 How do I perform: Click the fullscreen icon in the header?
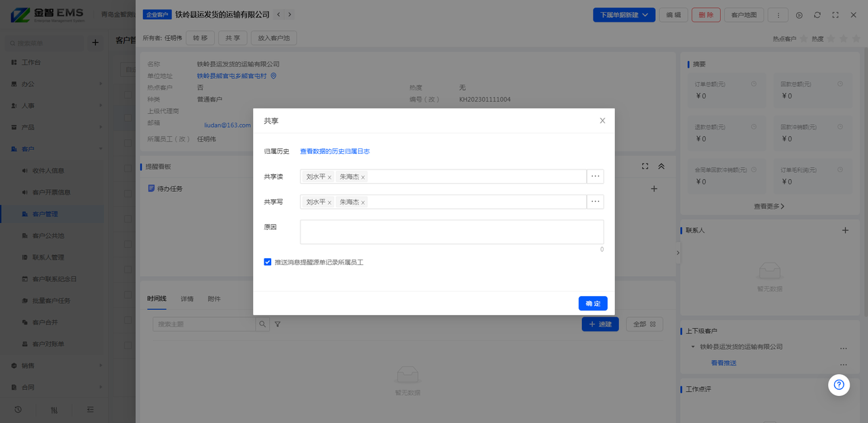point(835,15)
